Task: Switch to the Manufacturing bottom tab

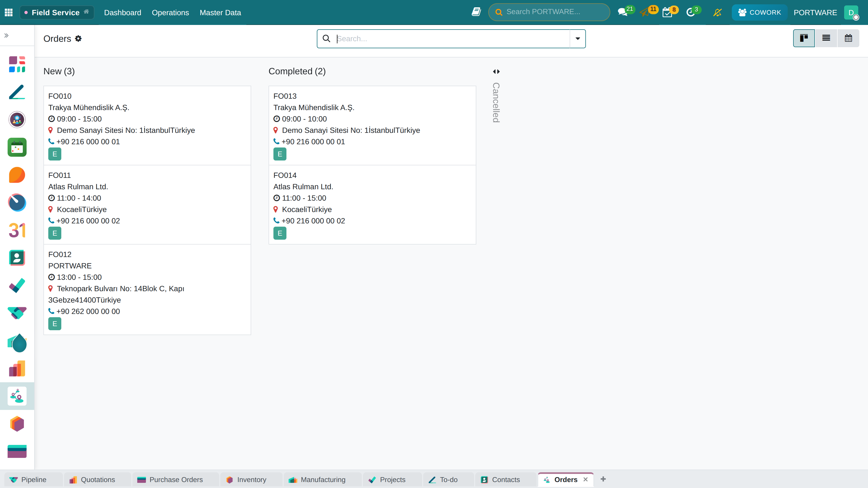Action: click(x=323, y=480)
